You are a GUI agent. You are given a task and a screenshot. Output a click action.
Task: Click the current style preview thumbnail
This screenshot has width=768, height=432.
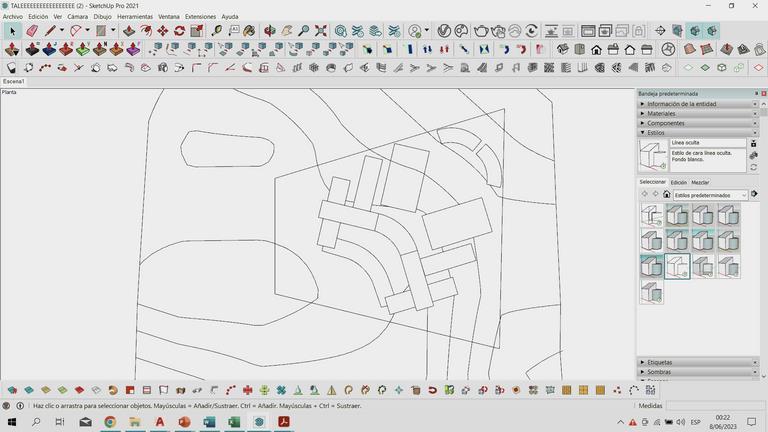pyautogui.click(x=653, y=155)
